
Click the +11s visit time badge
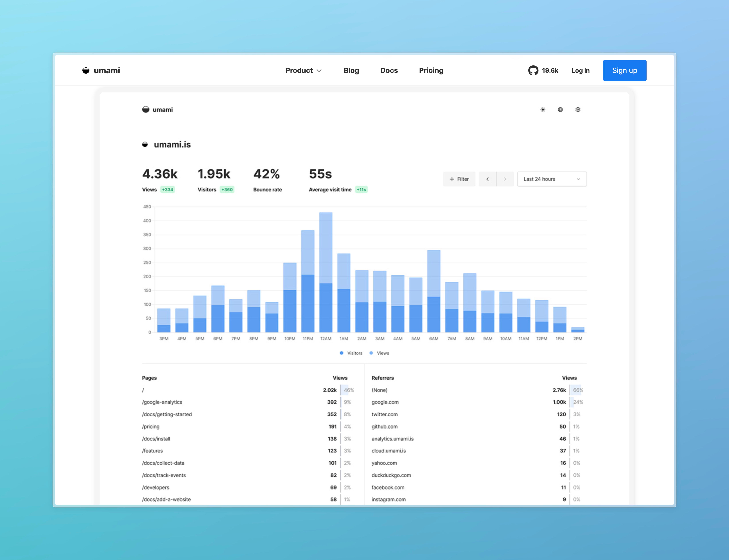click(361, 190)
